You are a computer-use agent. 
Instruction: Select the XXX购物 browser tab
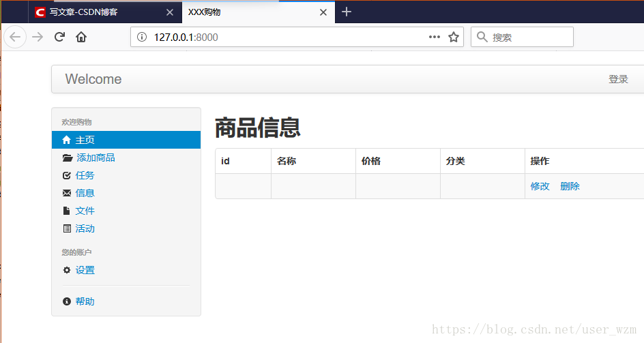point(259,12)
